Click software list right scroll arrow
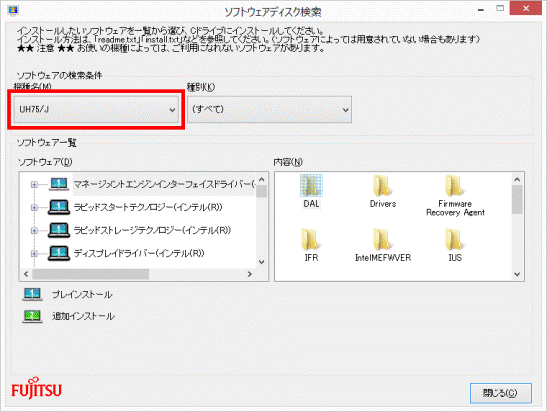547x412 pixels. click(x=249, y=274)
